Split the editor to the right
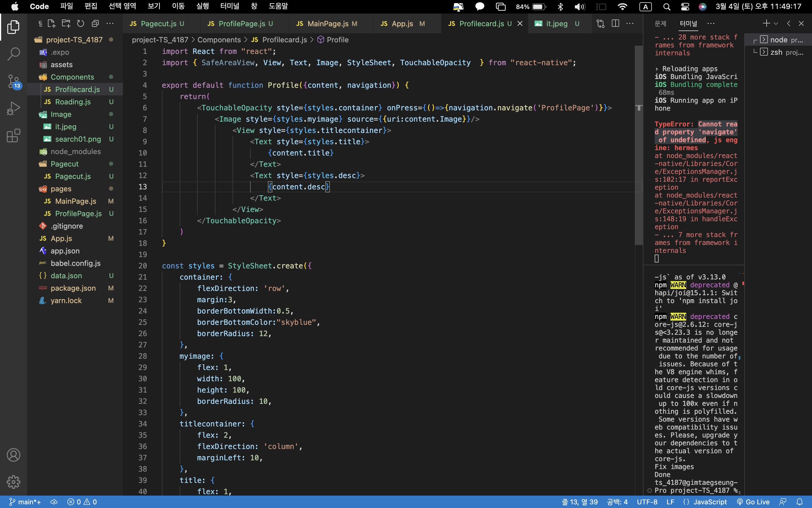 [x=615, y=23]
